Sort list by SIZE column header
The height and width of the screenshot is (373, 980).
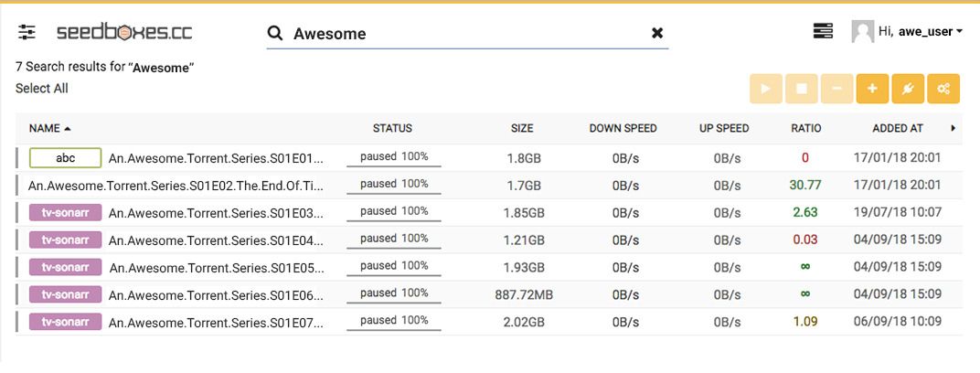522,128
